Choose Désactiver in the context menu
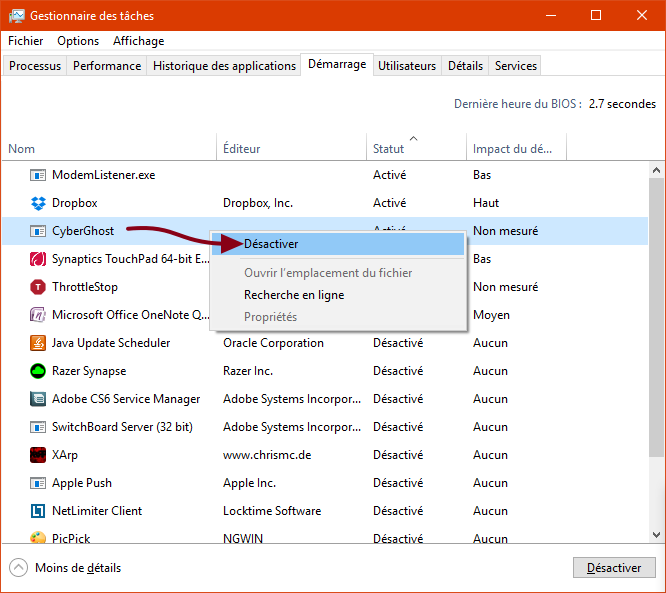 [x=338, y=244]
